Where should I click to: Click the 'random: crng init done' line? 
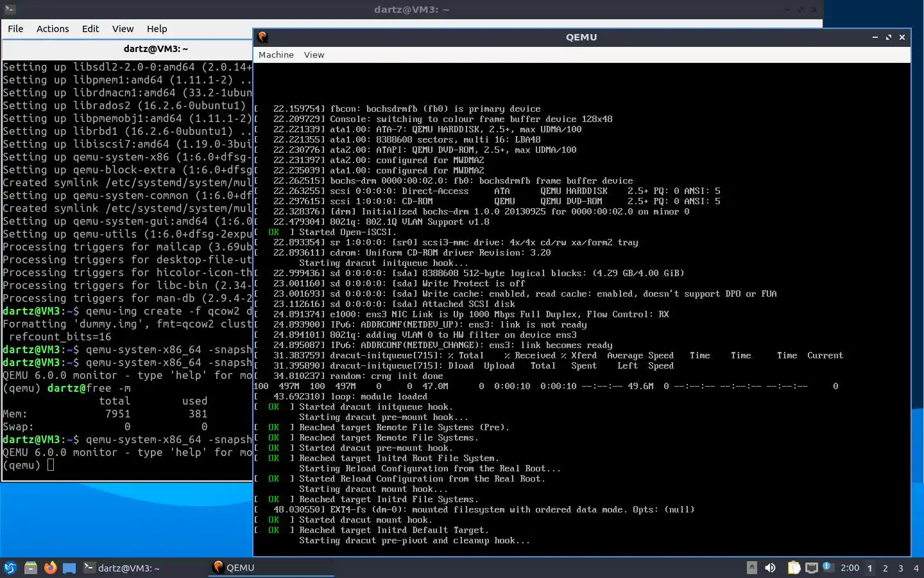[348, 376]
